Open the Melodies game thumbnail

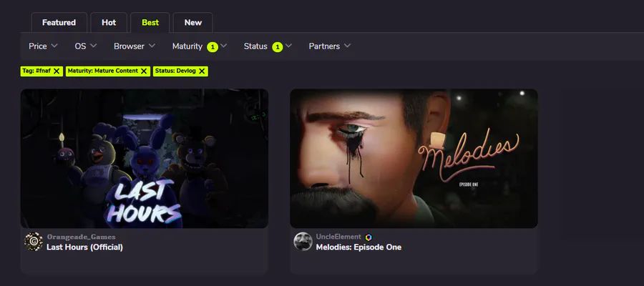click(414, 159)
